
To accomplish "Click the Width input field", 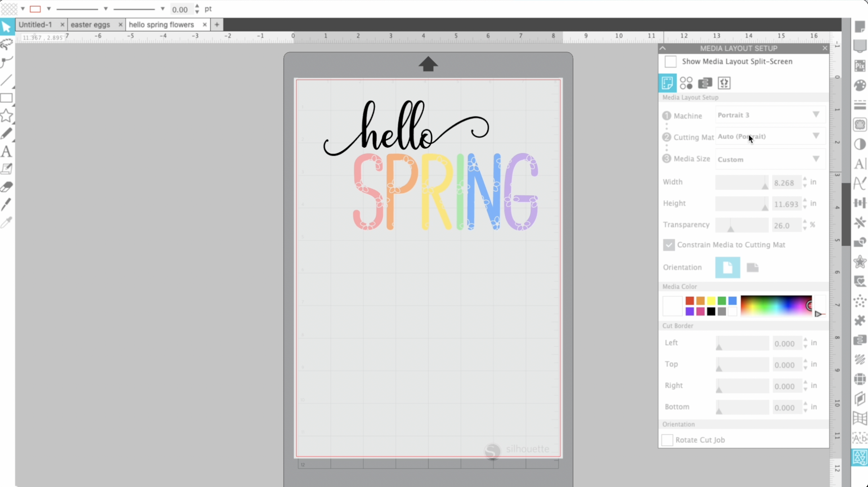I will tap(787, 182).
